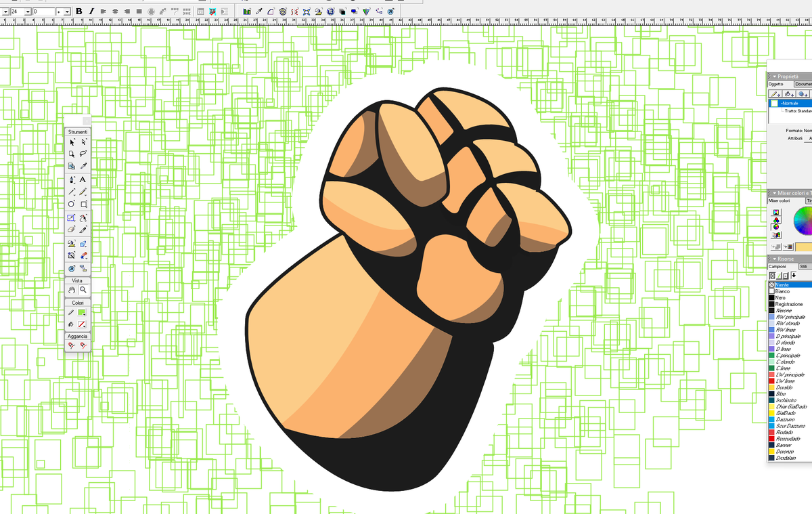Click the Arc tool in top toolbar
The width and height of the screenshot is (812, 514).
pos(270,12)
